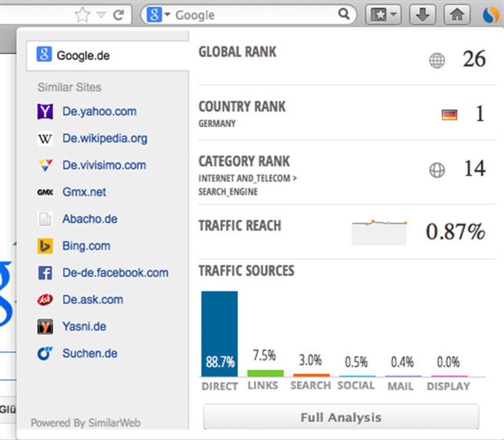This screenshot has height=440, width=504.
Task: Click the German flag icon in Country Rank
Action: (449, 115)
